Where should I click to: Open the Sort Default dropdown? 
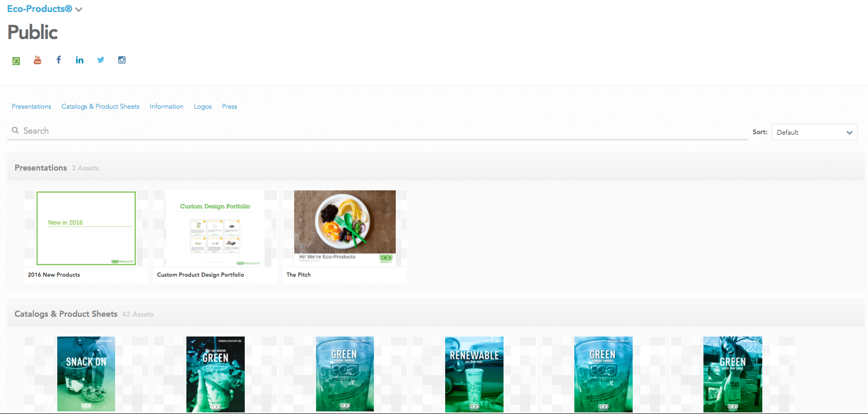(x=814, y=132)
